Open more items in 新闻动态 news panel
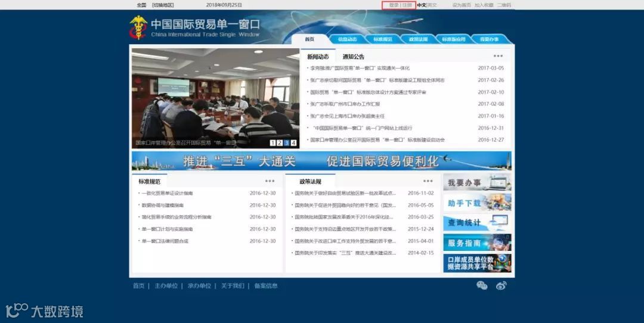The height and width of the screenshot is (323, 644). point(498,56)
